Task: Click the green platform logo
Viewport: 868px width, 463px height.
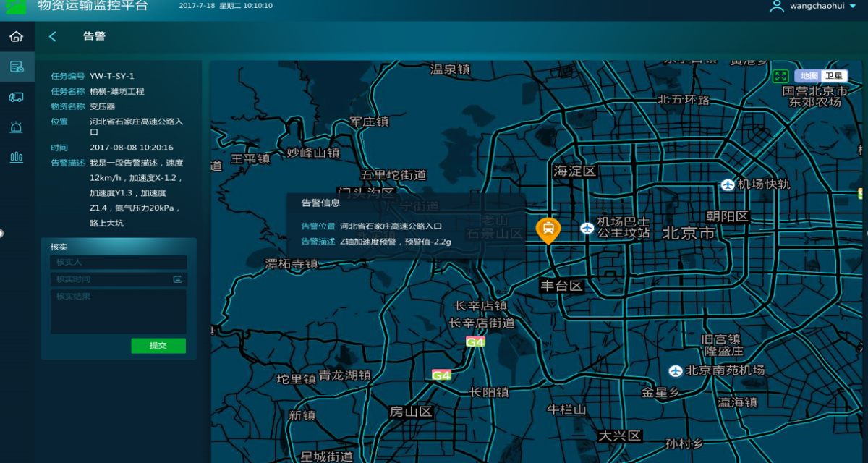Action: pyautogui.click(x=16, y=6)
